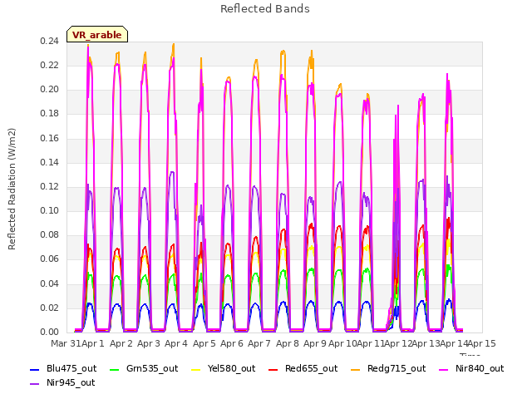Select the Grn535_out legend label

(x=152, y=368)
